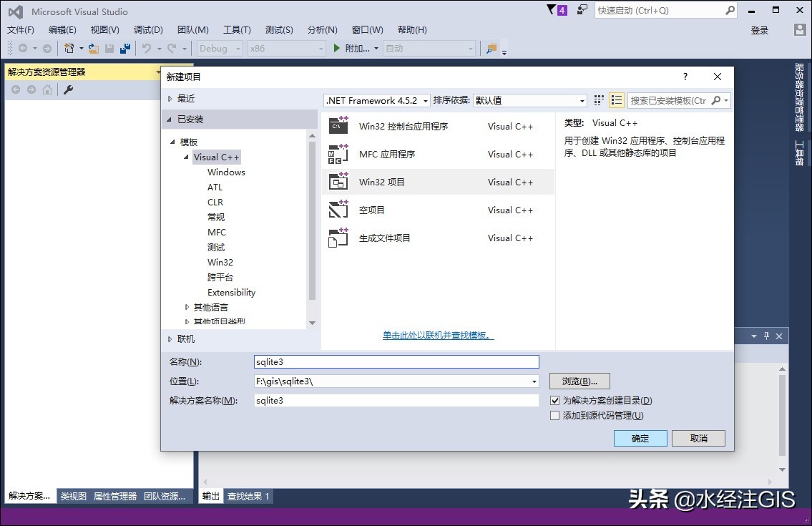This screenshot has width=812, height=526.
Task: Select the Win32 项目 template
Action: tap(438, 182)
